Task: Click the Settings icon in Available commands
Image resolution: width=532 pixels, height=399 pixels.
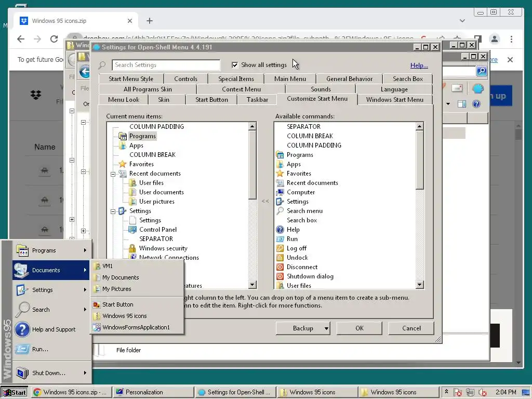Action: click(x=280, y=202)
